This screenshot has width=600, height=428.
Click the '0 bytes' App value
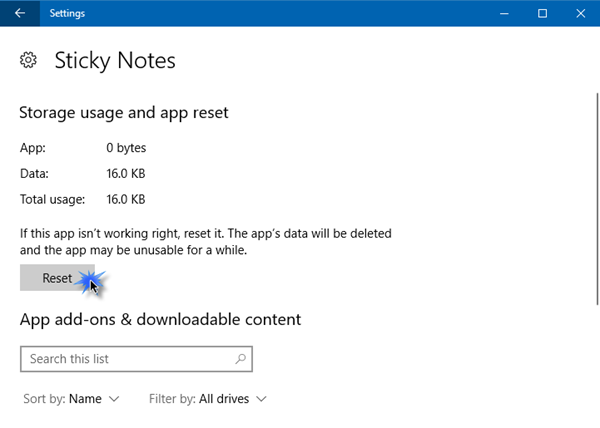[126, 148]
